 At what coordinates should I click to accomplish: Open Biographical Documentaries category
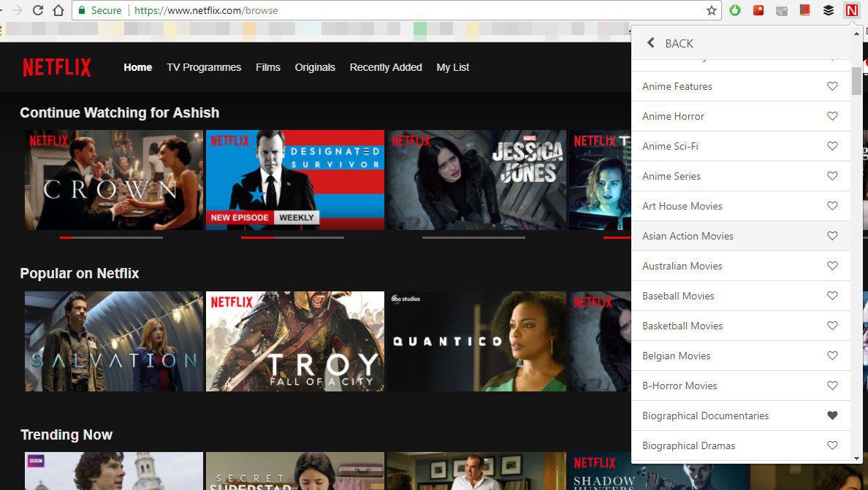pyautogui.click(x=705, y=416)
